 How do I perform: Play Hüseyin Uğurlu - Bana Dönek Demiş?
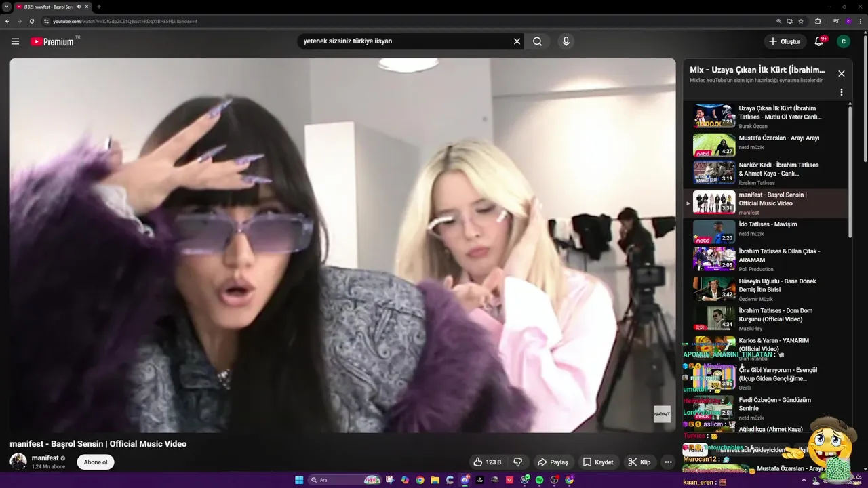(766, 289)
